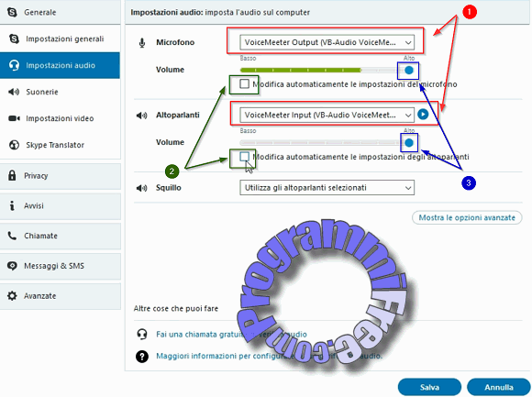The height and width of the screenshot is (397, 532).
Task: Click the speaker icon beside Squillo
Action: tap(142, 188)
